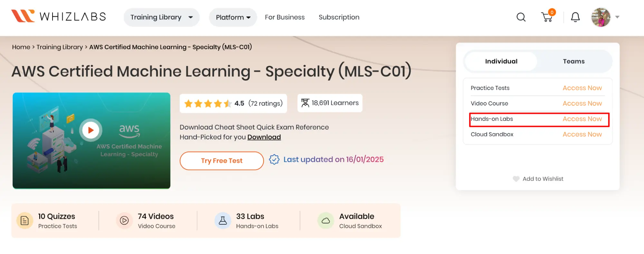Open the search magnifier icon

click(521, 17)
